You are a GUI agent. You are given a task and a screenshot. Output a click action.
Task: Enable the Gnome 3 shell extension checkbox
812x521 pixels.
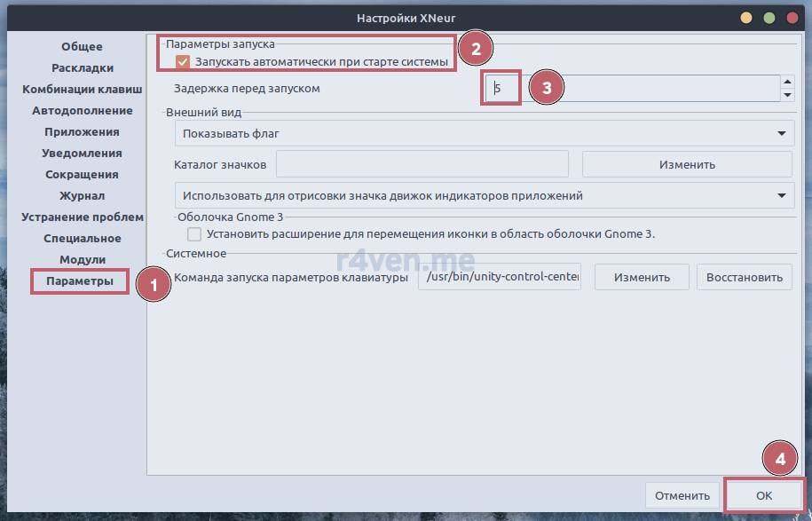(x=194, y=234)
